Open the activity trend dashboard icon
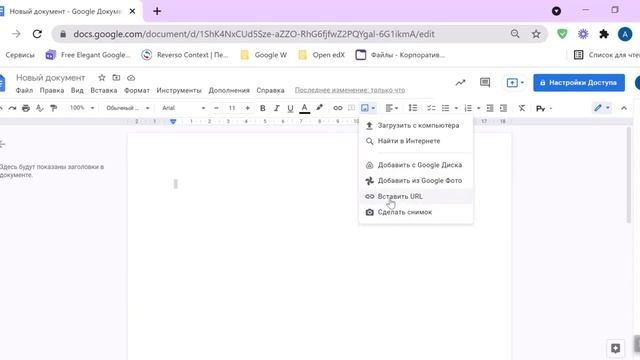 pyautogui.click(x=460, y=82)
